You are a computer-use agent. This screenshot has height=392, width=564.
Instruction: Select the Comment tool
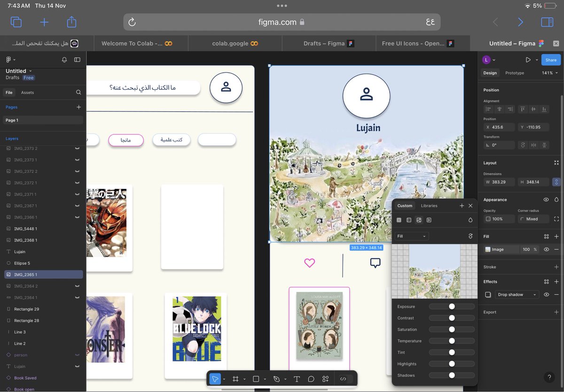point(311,379)
